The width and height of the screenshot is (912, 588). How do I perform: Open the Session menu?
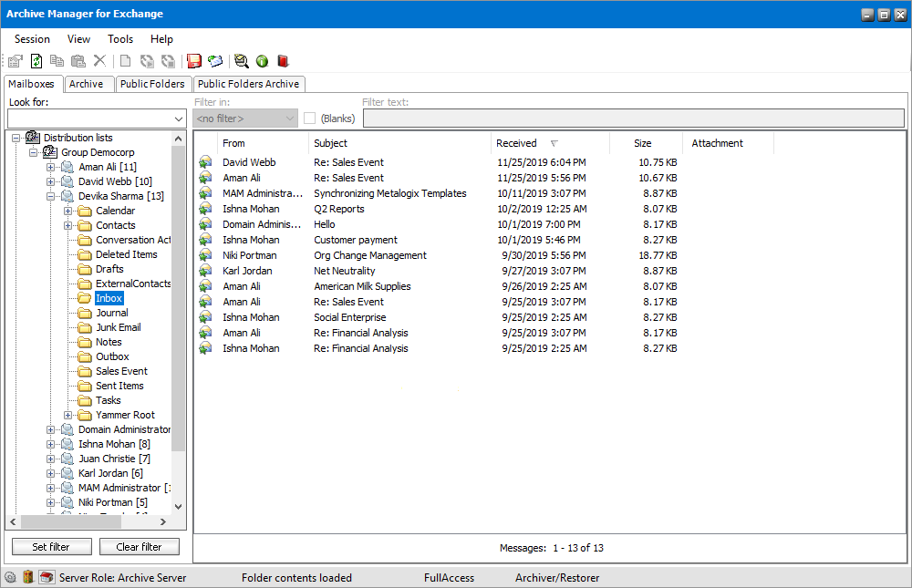click(32, 39)
